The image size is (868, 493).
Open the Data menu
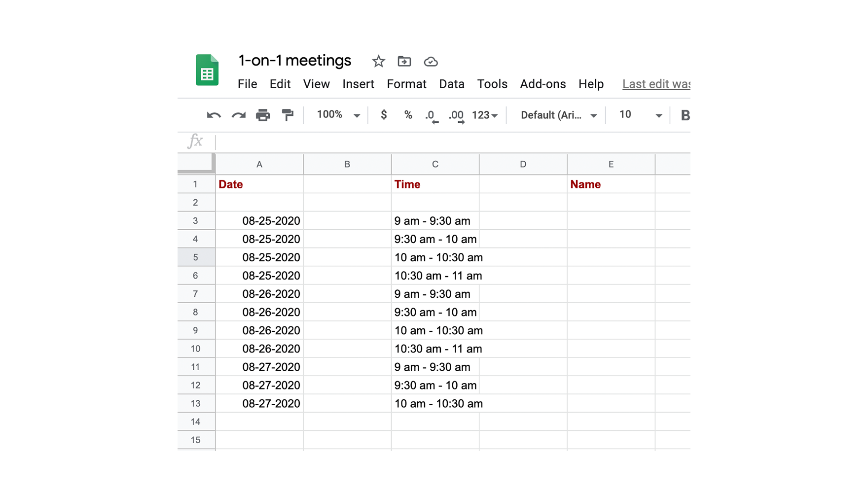452,84
